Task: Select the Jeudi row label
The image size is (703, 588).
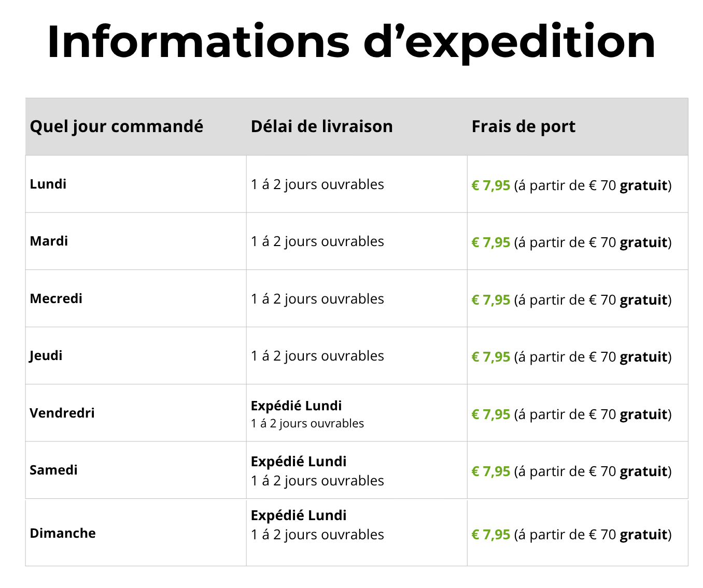Action: click(46, 356)
